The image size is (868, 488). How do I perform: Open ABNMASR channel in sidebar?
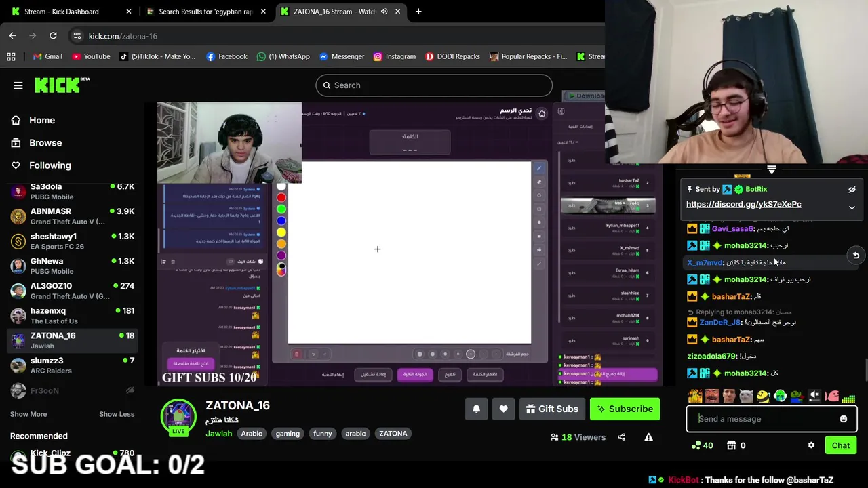coord(73,216)
